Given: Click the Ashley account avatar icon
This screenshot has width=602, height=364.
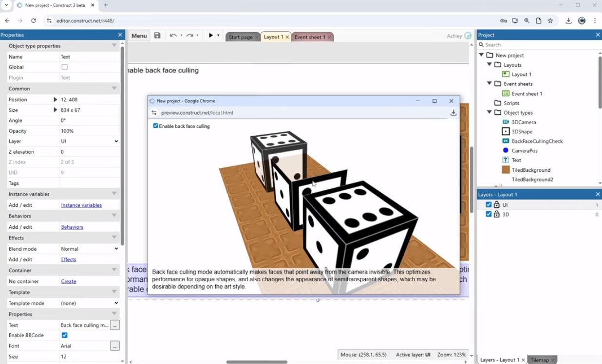Looking at the screenshot, I should (x=468, y=36).
